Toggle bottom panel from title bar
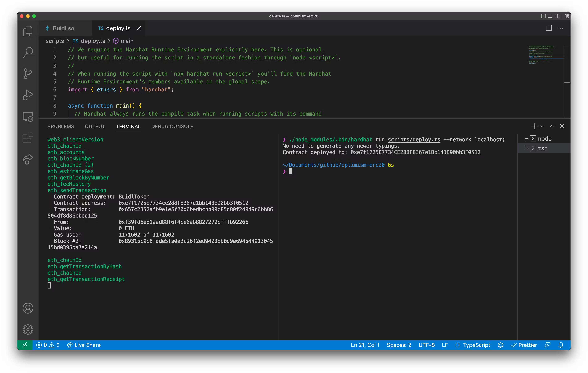The image size is (588, 373). [550, 16]
